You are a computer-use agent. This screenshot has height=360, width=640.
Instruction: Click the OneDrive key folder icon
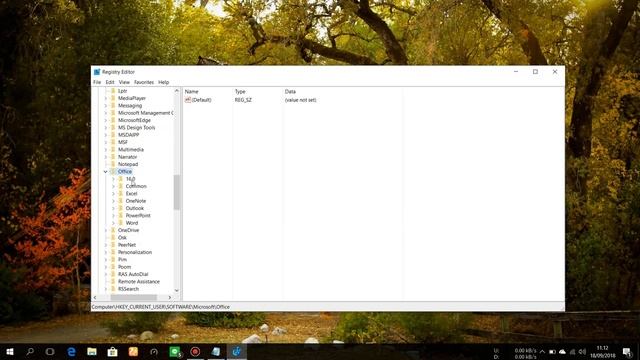(x=113, y=230)
